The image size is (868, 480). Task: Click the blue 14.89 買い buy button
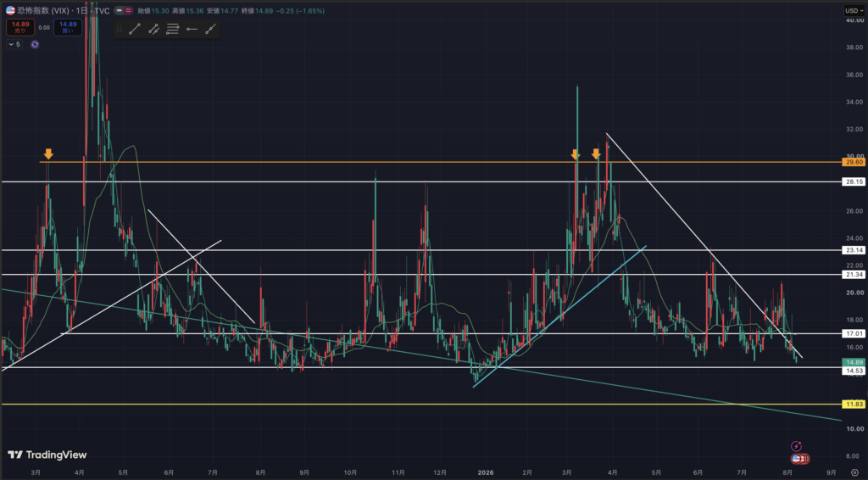[68, 27]
